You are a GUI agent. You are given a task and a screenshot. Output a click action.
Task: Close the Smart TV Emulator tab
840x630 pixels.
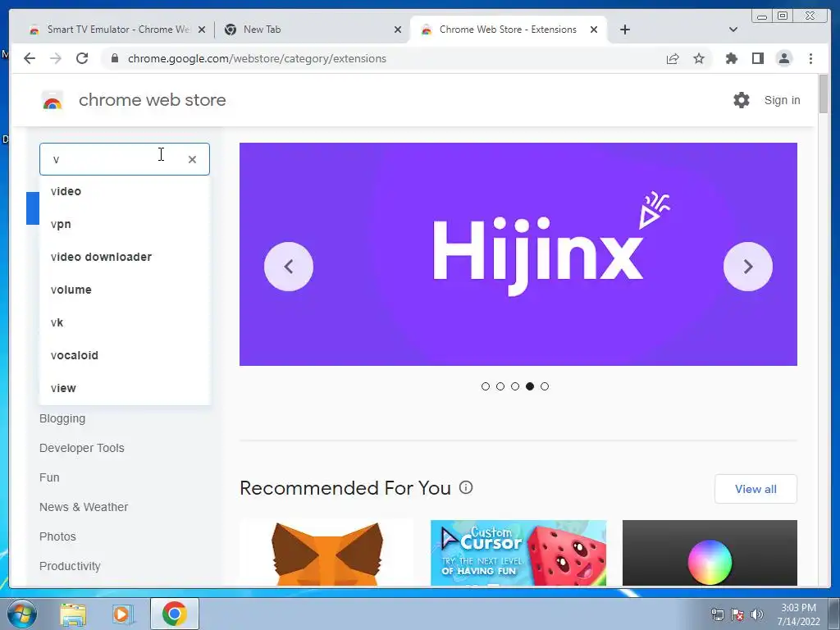click(x=202, y=30)
